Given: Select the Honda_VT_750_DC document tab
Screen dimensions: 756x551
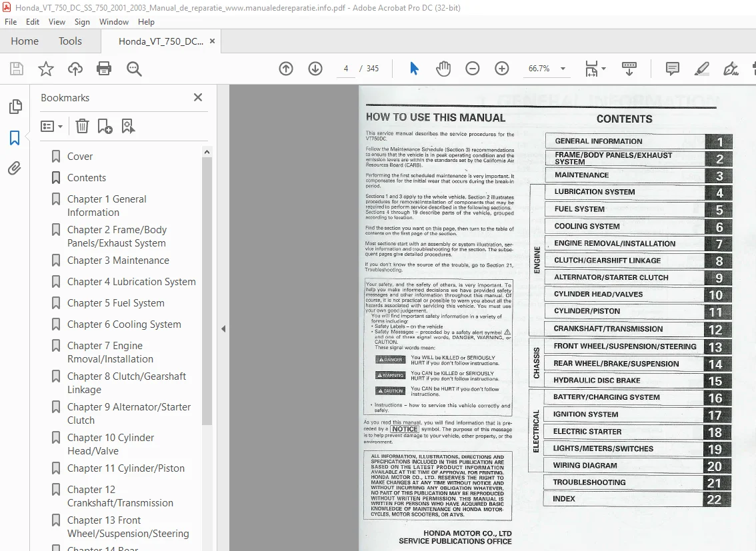Looking at the screenshot, I should 161,41.
